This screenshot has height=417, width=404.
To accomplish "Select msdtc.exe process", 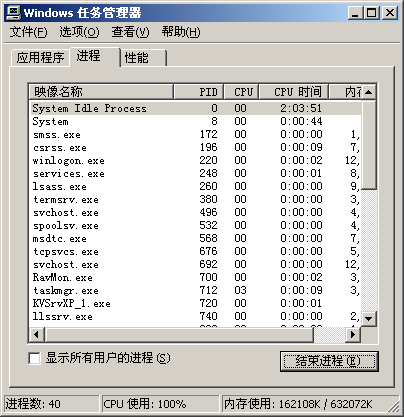I will click(x=195, y=238).
